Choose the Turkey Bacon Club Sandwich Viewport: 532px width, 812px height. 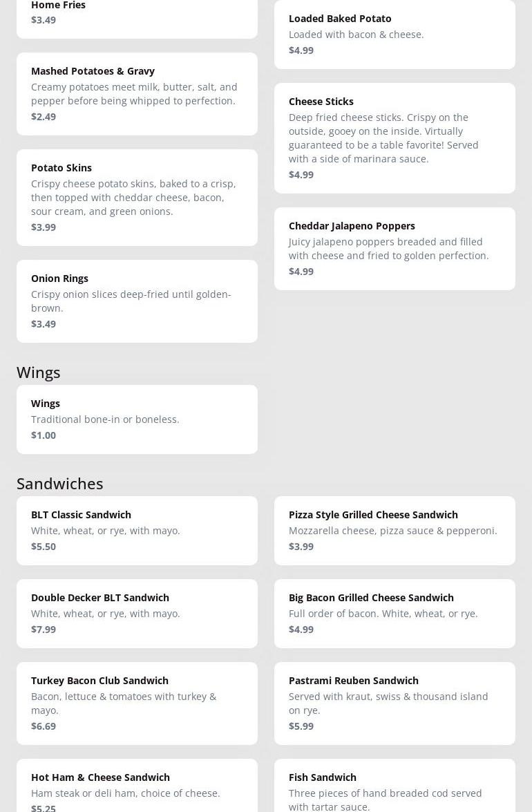tap(137, 703)
